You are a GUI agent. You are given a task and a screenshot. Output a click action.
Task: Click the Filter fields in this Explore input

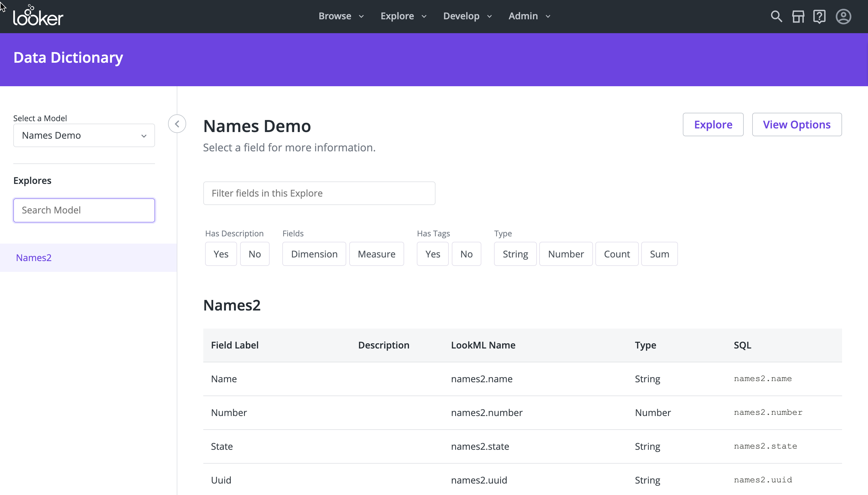tap(319, 193)
